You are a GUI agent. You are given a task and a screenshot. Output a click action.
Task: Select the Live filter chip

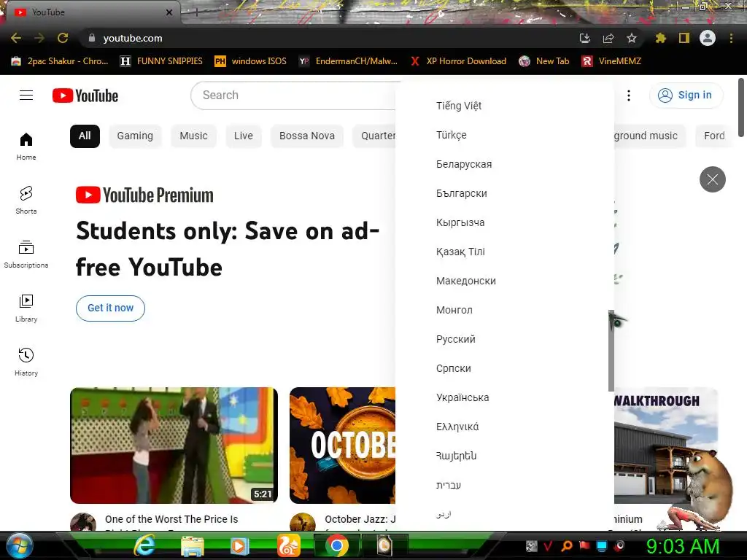244,136
